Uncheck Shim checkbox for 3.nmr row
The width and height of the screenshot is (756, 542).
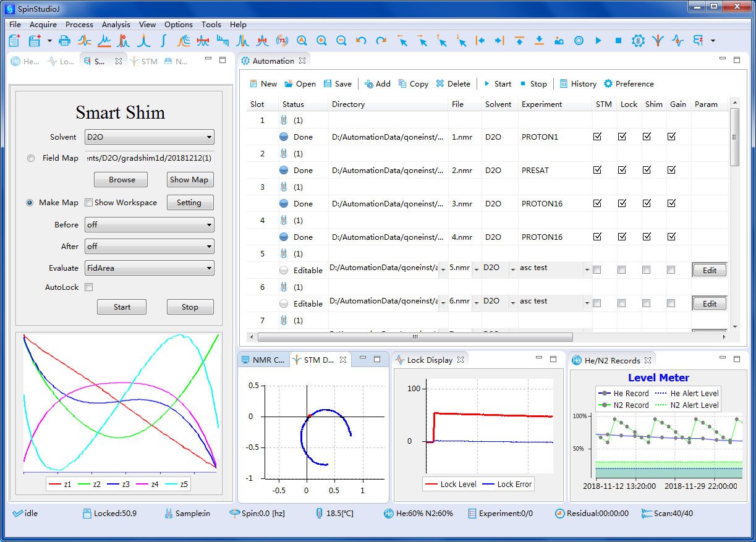click(647, 204)
